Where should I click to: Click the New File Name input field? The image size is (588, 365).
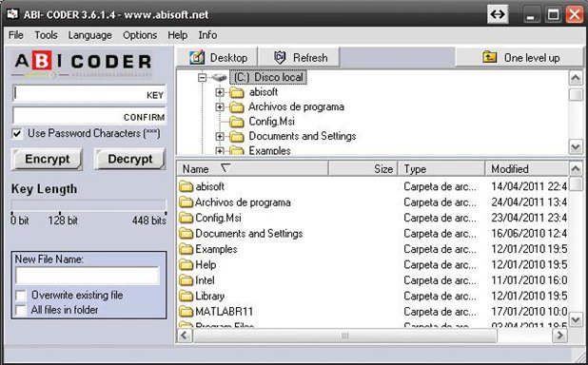tap(88, 276)
